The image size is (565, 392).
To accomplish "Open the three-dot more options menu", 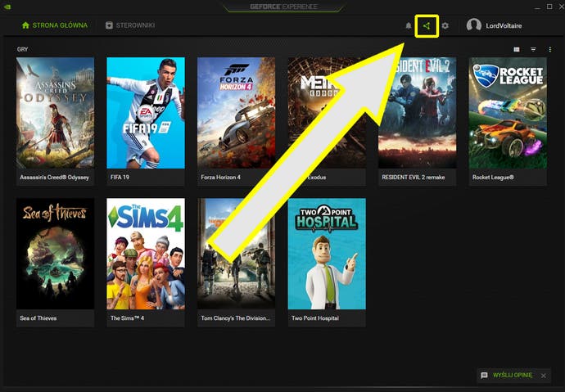I will click(x=550, y=49).
